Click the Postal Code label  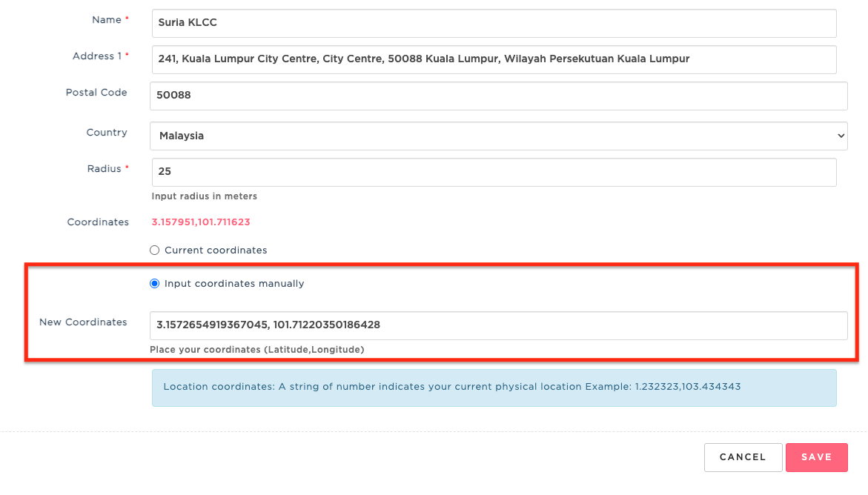96,93
